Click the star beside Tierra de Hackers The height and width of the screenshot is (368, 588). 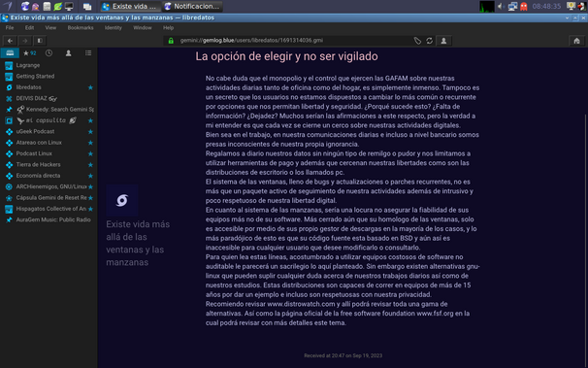(x=90, y=165)
